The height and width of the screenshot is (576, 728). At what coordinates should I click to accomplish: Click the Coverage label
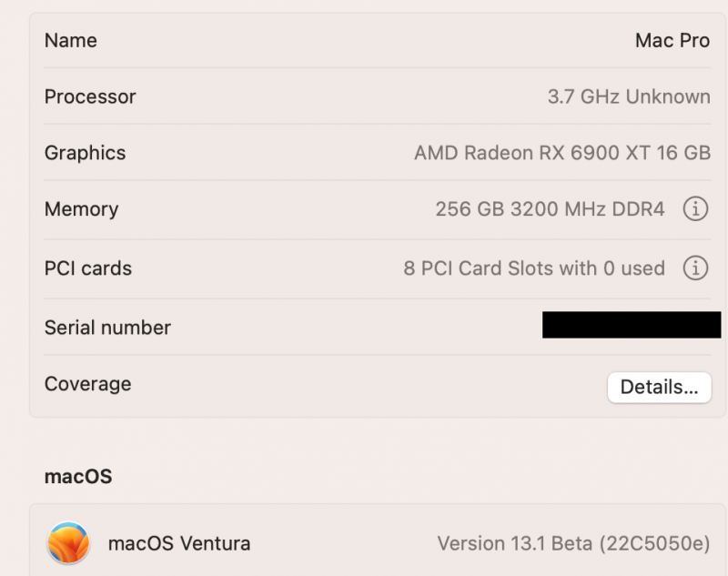[88, 384]
